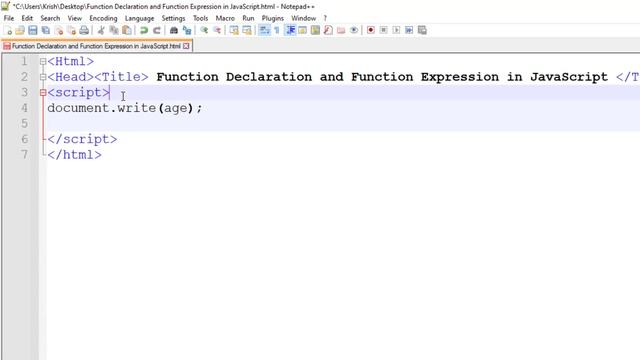Start macro recording with red Record icon
The width and height of the screenshot is (640, 360).
click(371, 30)
